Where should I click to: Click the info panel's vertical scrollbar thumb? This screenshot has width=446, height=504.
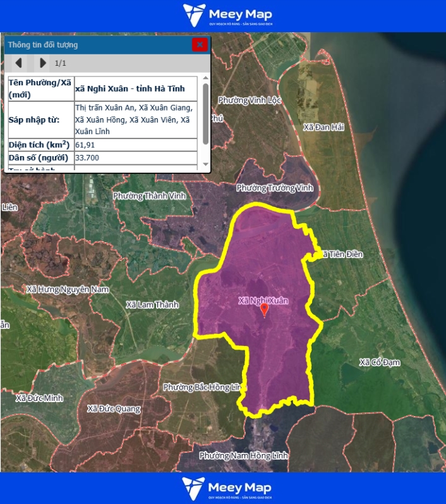pyautogui.click(x=205, y=114)
